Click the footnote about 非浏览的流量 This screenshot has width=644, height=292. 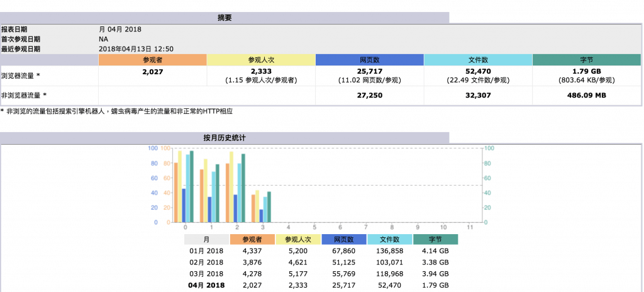(x=116, y=111)
